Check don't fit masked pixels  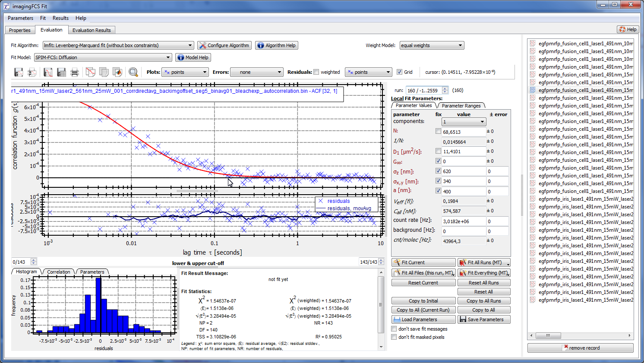[x=394, y=337]
